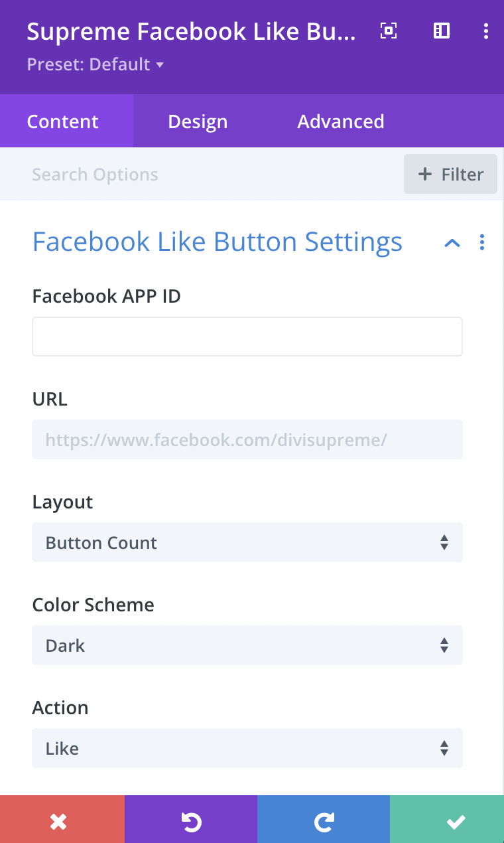The width and height of the screenshot is (504, 843).
Task: Open the Layout dropdown showing Button Count
Action: click(247, 542)
